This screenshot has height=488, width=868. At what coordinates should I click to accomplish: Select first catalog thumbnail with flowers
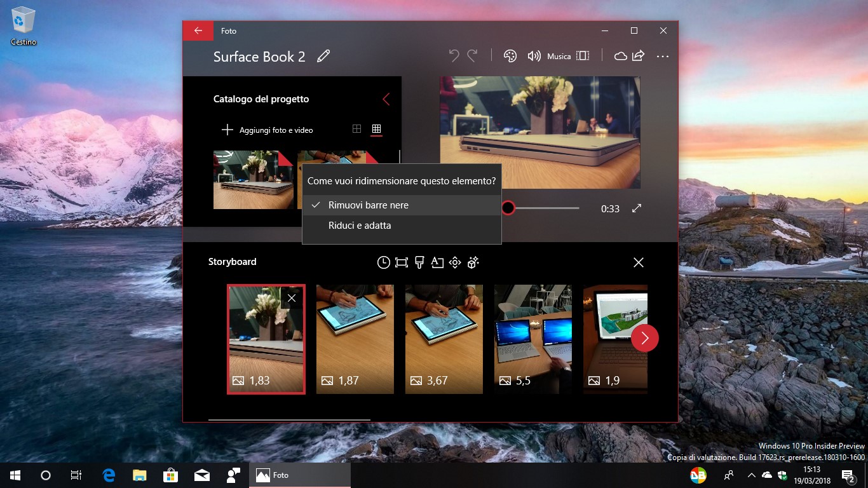pyautogui.click(x=253, y=180)
